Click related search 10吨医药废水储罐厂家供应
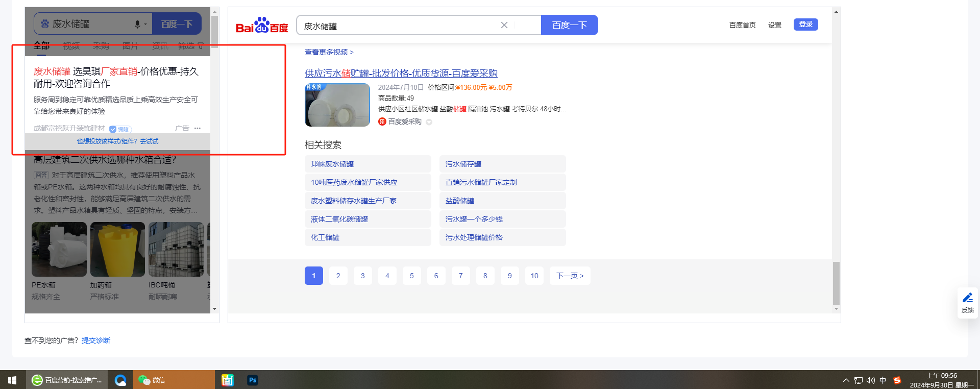The height and width of the screenshot is (389, 980). 368,182
